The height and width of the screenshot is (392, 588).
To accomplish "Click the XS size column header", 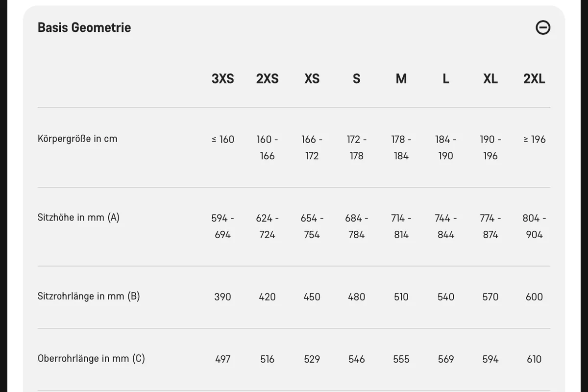I will [312, 78].
